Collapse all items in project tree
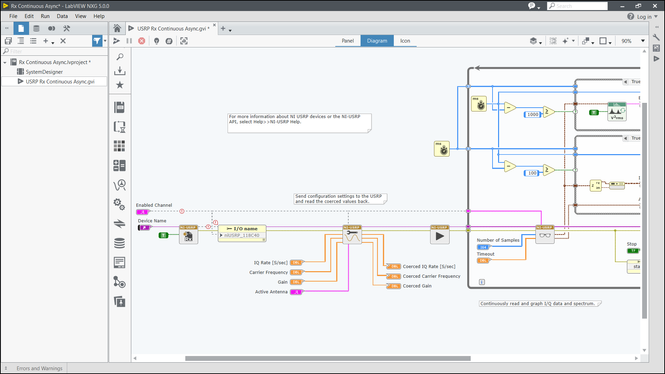The image size is (665, 374). [21, 41]
